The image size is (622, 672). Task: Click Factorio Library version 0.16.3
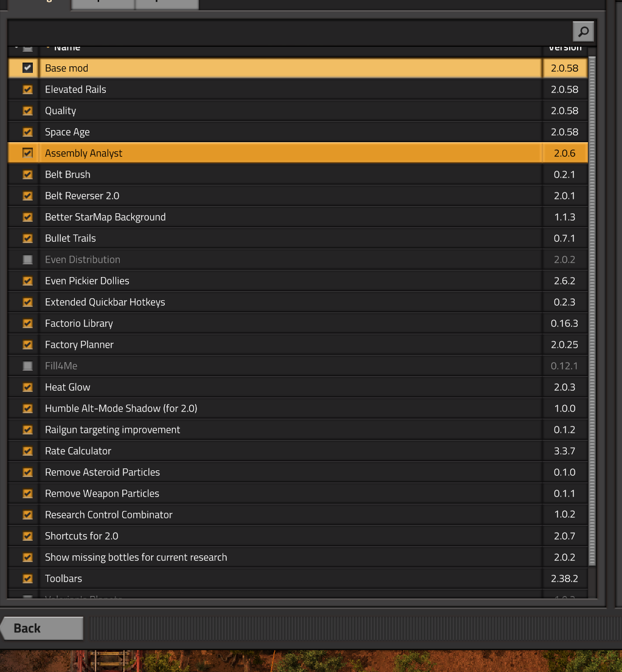pos(564,323)
